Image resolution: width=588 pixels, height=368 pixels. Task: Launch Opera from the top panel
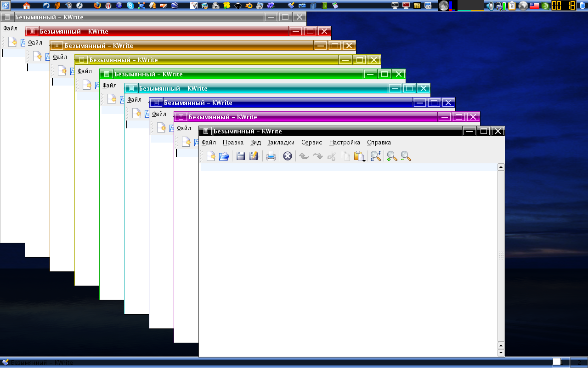point(108,6)
